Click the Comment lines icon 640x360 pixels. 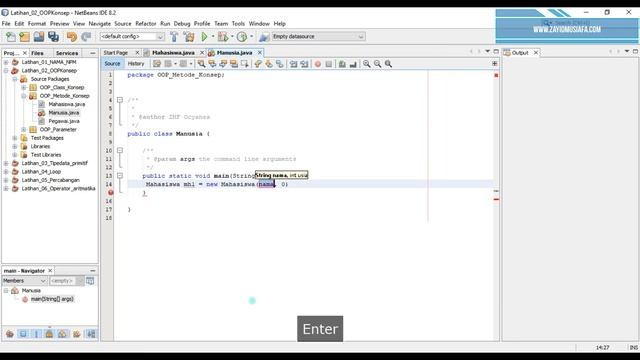pos(342,64)
